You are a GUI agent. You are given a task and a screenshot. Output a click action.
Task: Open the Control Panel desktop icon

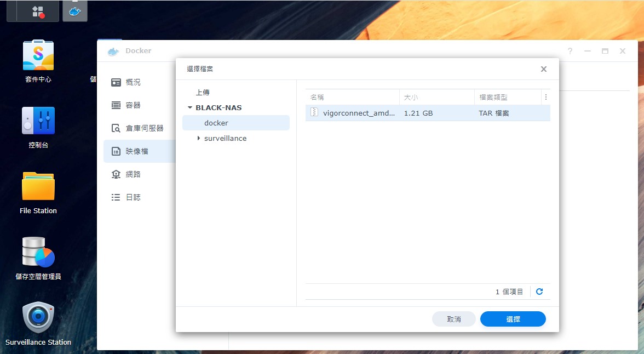pyautogui.click(x=38, y=121)
